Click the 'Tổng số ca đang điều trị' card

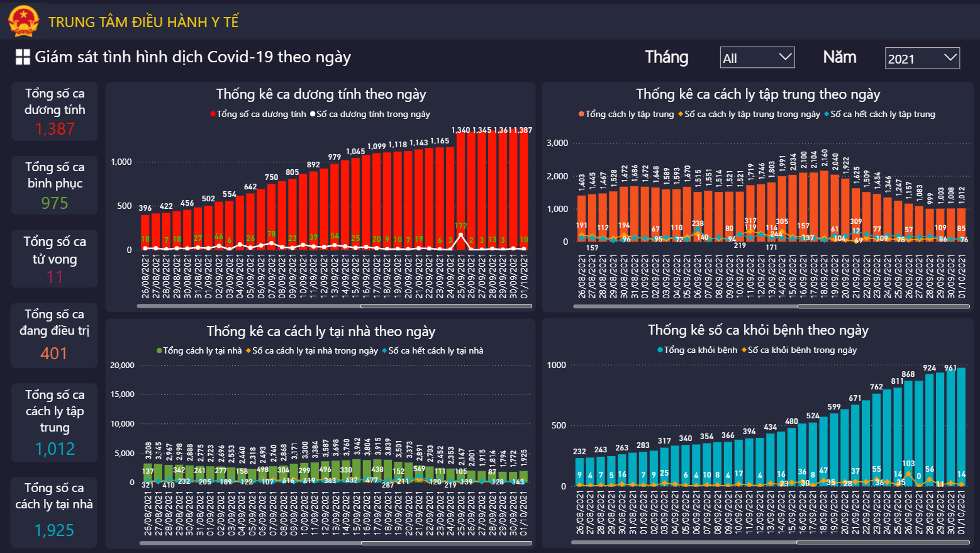coord(55,335)
